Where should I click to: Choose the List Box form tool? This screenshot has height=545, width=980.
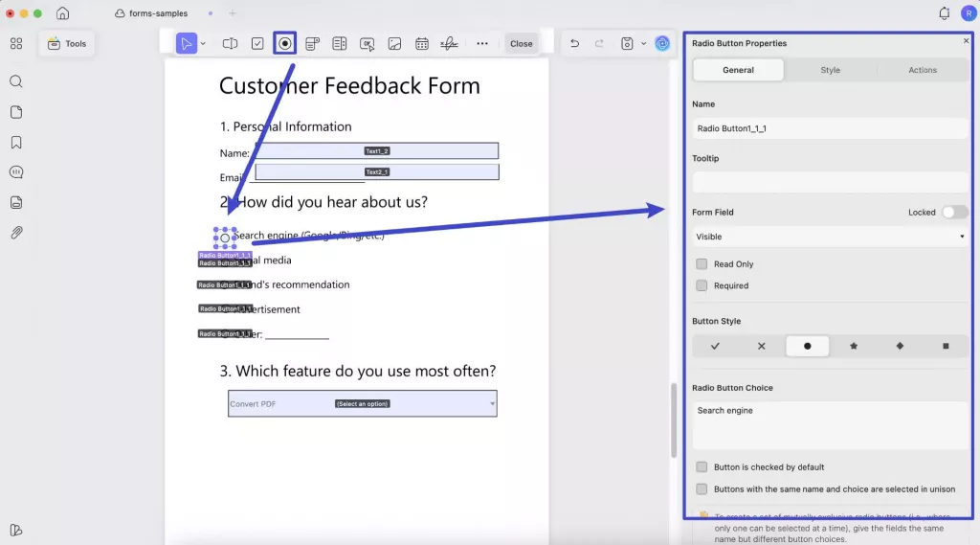click(340, 43)
